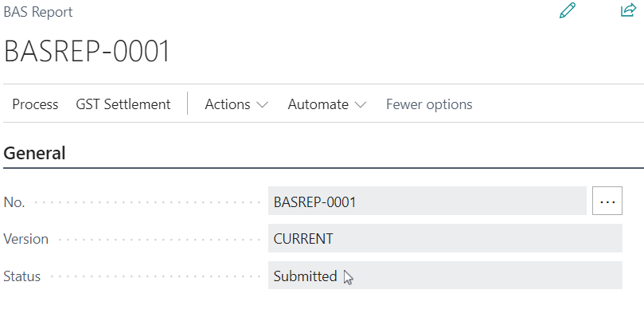Click the ellipsis assist button beside No.

point(607,201)
